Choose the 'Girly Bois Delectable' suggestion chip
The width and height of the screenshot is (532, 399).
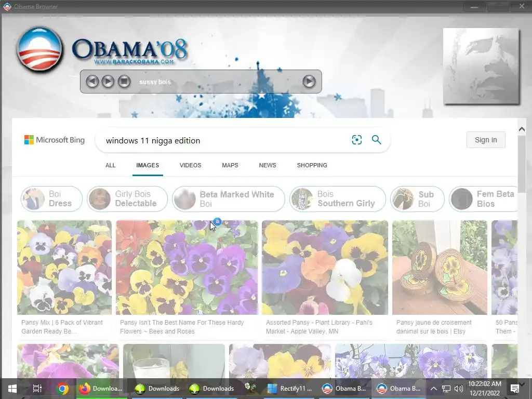[x=127, y=199]
